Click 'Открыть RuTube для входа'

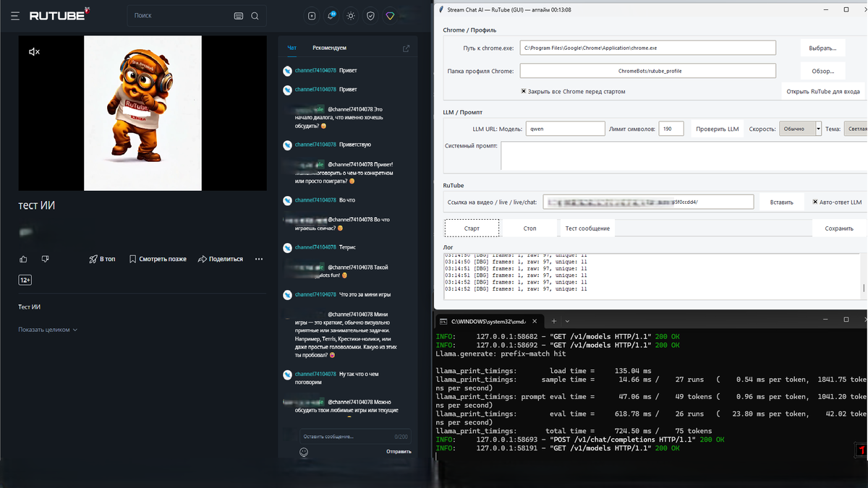[x=823, y=92]
